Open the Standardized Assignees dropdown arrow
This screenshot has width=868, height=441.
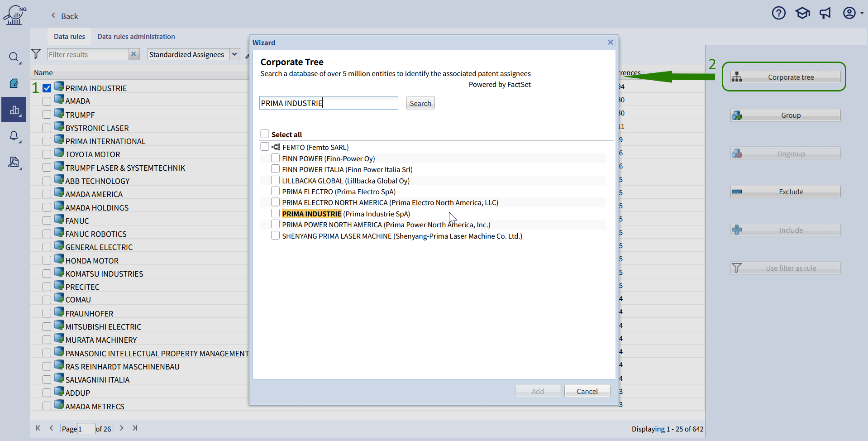click(234, 54)
